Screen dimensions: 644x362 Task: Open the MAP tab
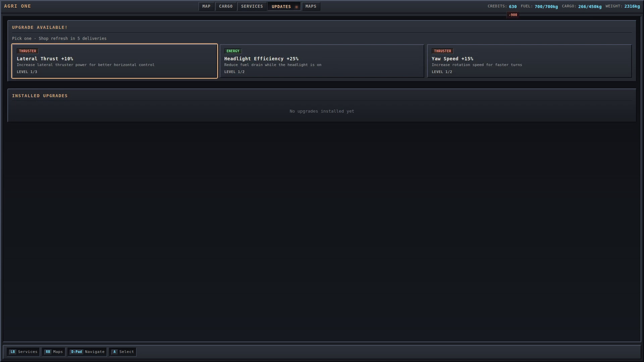click(x=206, y=6)
